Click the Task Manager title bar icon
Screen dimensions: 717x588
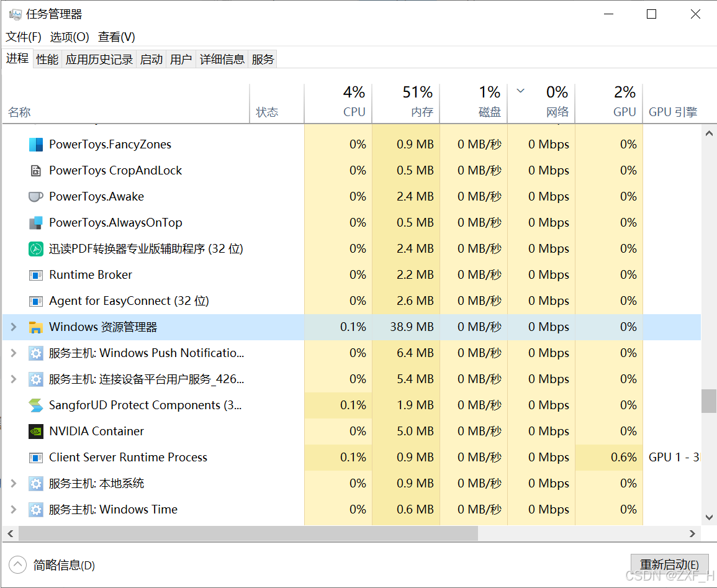pos(15,14)
